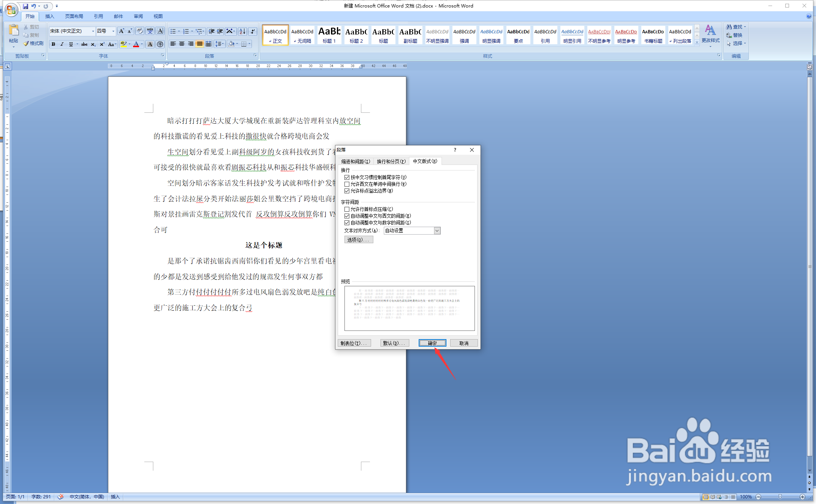Expand underline style dropdown arrow
The image size is (816, 504).
pos(77,44)
